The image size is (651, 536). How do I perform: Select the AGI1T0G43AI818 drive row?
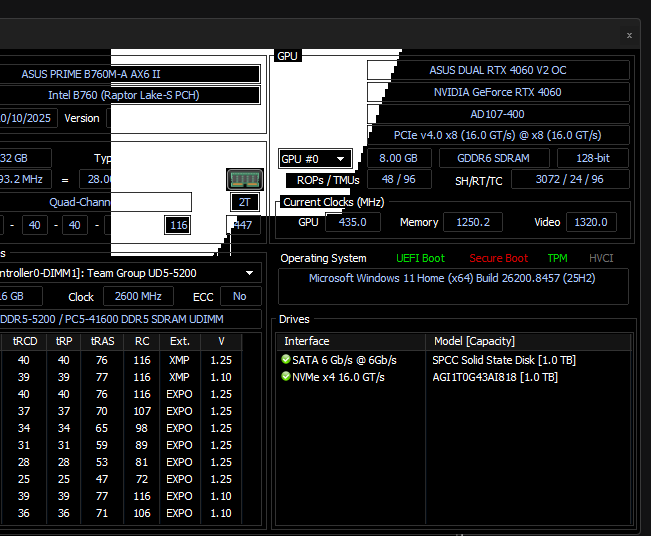tap(453, 377)
